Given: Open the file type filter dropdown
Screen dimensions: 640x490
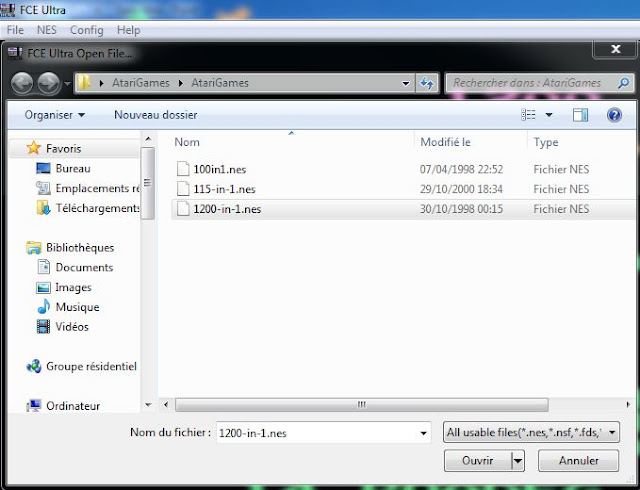Looking at the screenshot, I should (531, 432).
